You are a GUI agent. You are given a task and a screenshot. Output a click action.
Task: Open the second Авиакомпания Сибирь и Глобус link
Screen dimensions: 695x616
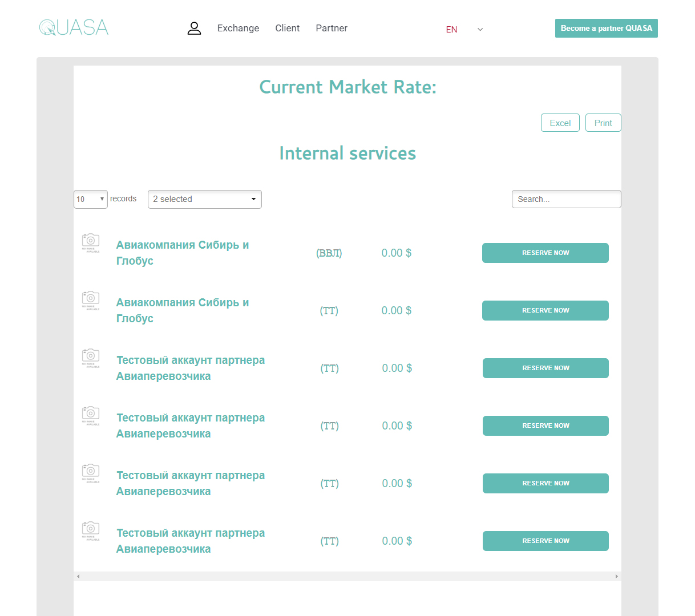point(182,310)
